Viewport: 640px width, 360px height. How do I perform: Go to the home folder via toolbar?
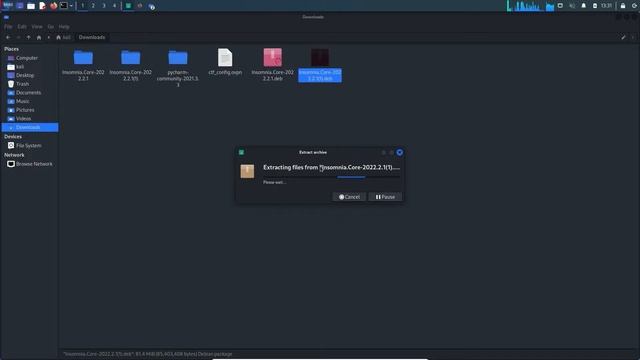pyautogui.click(x=39, y=37)
